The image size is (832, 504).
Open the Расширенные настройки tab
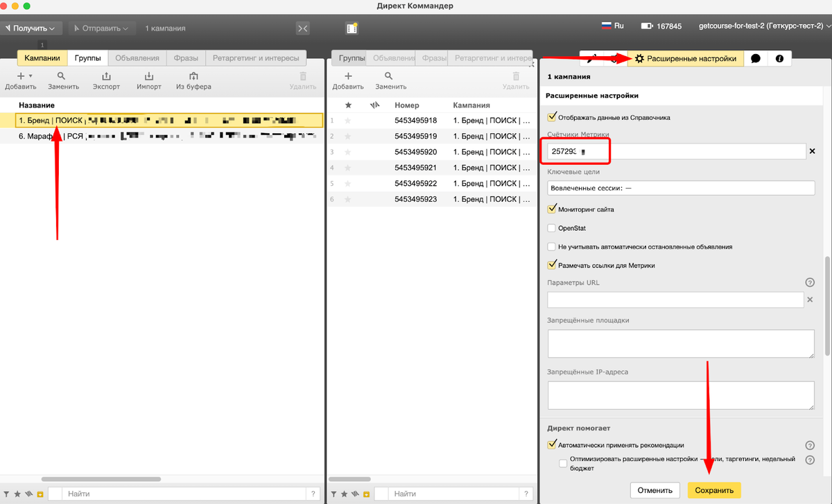[685, 59]
